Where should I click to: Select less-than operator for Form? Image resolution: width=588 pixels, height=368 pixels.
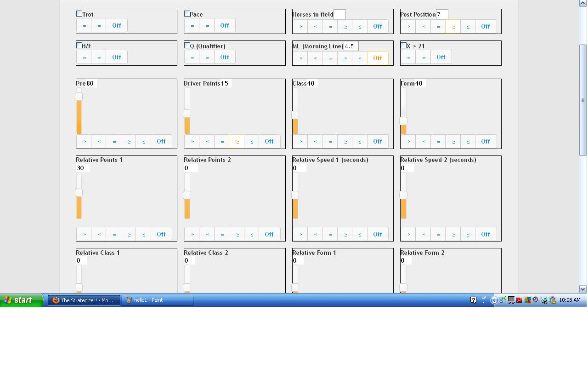click(424, 141)
